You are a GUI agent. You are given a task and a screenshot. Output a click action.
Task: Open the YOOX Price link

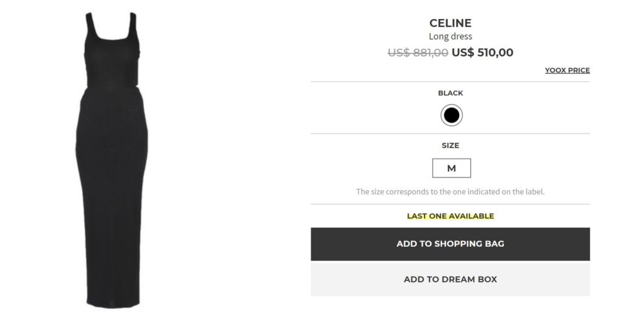567,70
